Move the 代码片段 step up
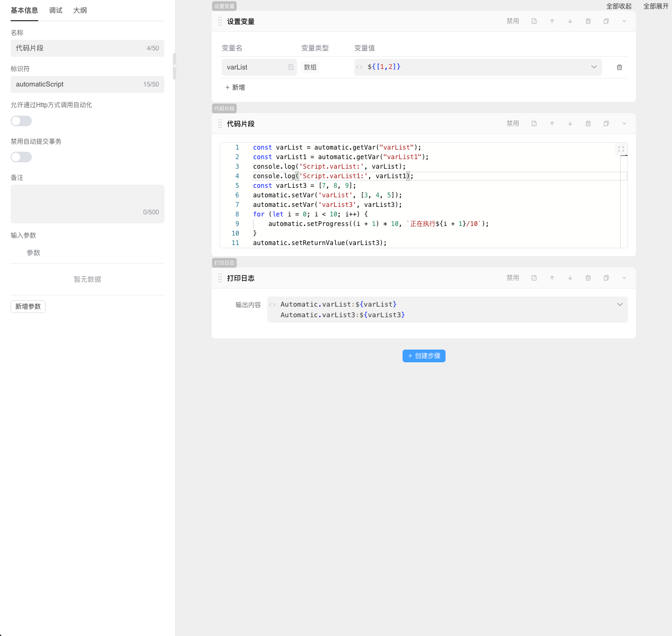 pyautogui.click(x=552, y=124)
